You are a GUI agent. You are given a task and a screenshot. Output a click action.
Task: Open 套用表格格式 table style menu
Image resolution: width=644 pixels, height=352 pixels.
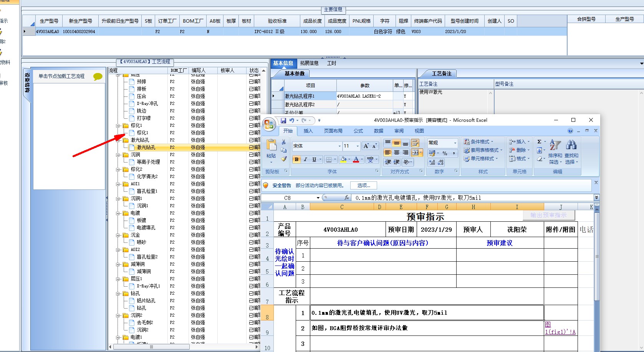click(x=483, y=150)
